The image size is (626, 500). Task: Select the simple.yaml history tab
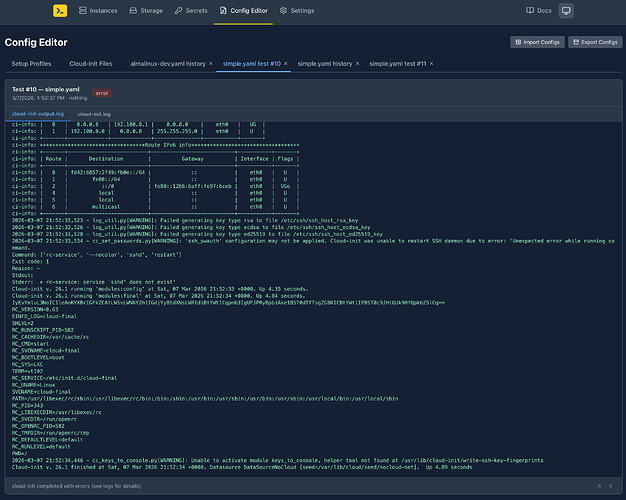[324, 63]
